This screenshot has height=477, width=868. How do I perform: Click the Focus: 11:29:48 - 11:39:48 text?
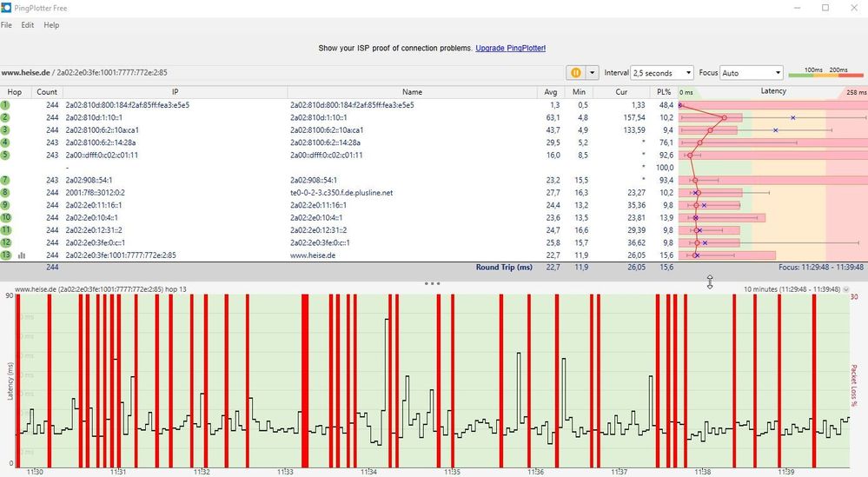tap(821, 268)
